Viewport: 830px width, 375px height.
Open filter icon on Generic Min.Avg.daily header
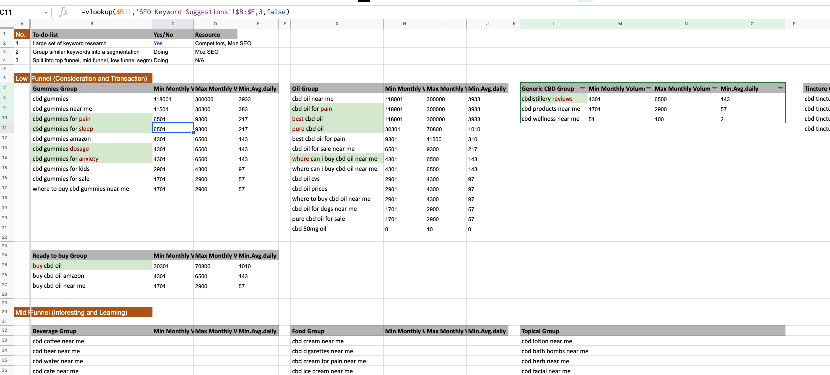(781, 88)
